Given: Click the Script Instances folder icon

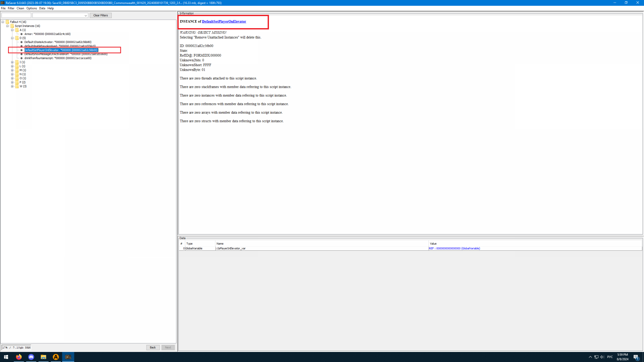Looking at the screenshot, I should 12,26.
